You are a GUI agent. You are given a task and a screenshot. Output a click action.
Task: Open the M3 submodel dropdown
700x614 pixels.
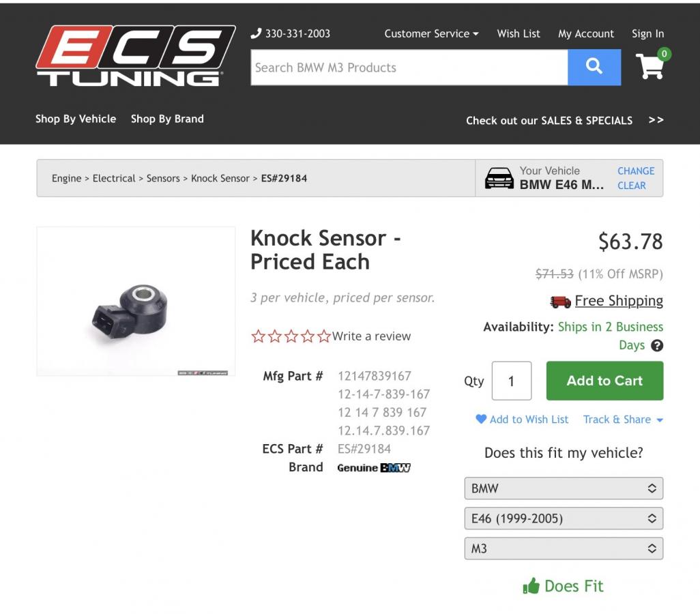pos(564,548)
